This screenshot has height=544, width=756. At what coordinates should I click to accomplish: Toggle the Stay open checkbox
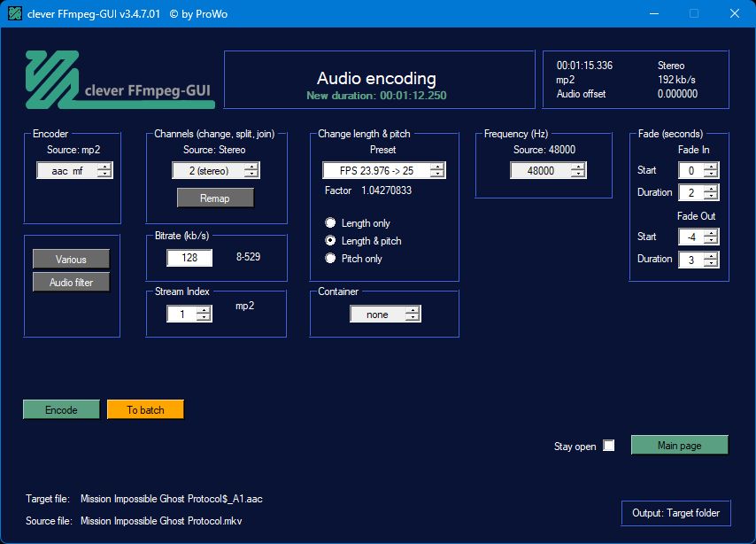coord(609,446)
